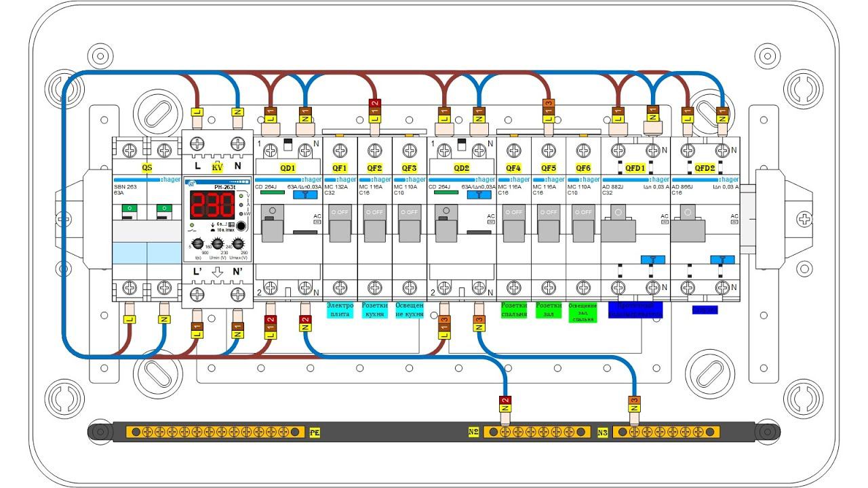
Task: Click the Umax (V) dial on the relay
Action: (238, 244)
